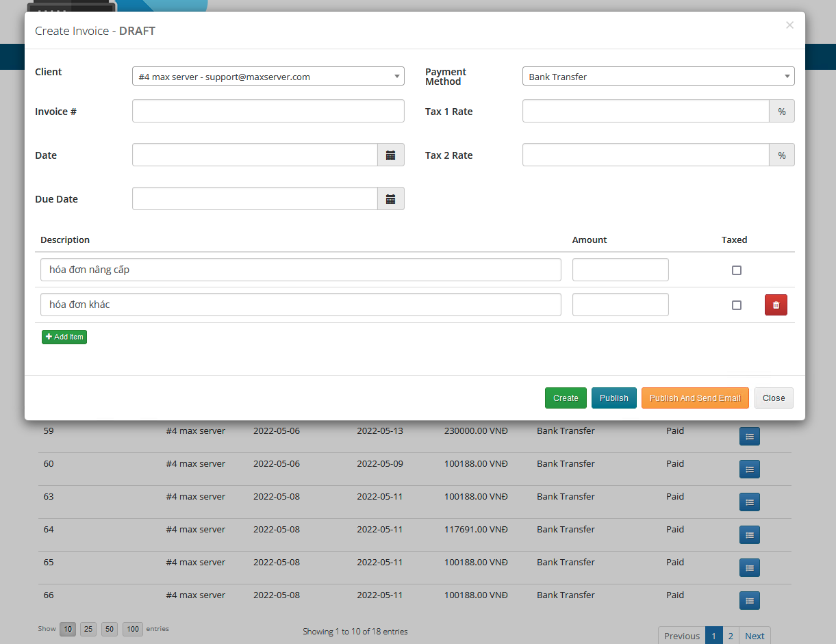Image resolution: width=836 pixels, height=644 pixels.
Task: Expand the Payment Method dropdown
Action: tap(657, 77)
